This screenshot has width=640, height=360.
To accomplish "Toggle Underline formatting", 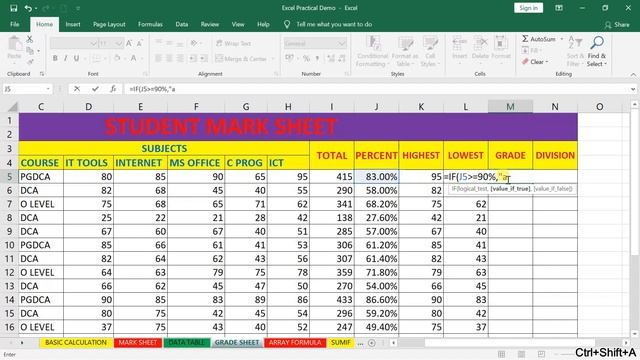I will click(x=76, y=58).
